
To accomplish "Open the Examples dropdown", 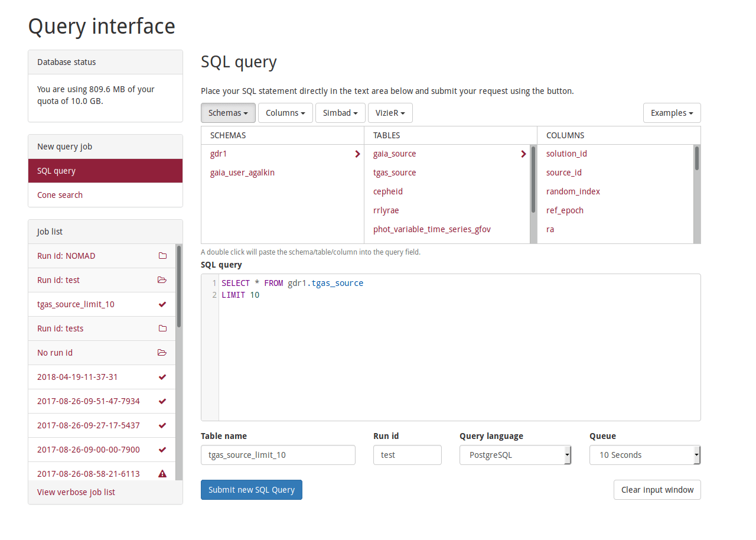I will [672, 113].
